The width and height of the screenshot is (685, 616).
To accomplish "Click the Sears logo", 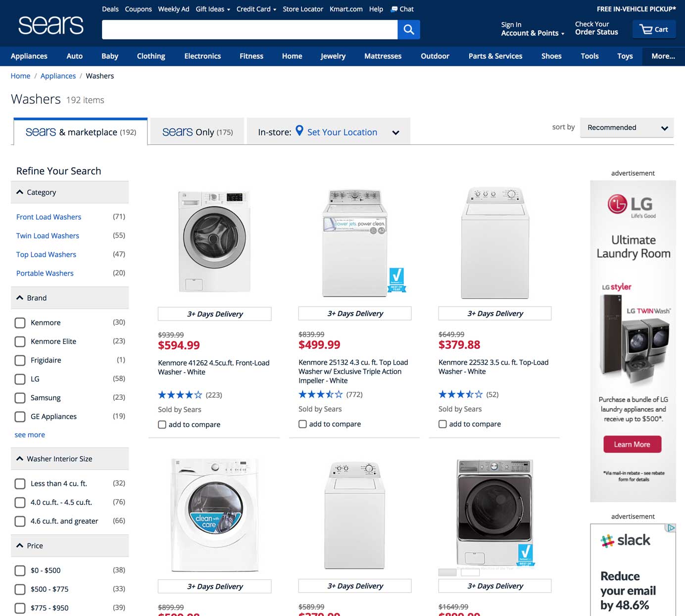I will (x=50, y=25).
